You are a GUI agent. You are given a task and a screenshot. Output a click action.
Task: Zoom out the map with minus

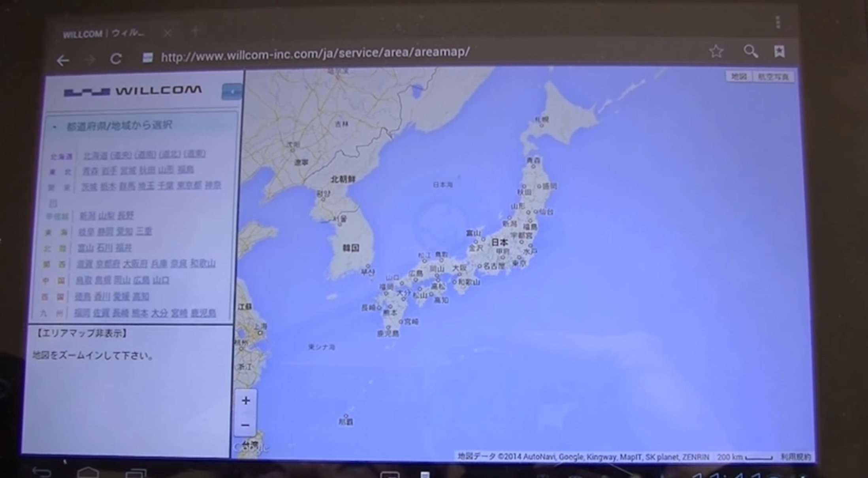tap(245, 425)
